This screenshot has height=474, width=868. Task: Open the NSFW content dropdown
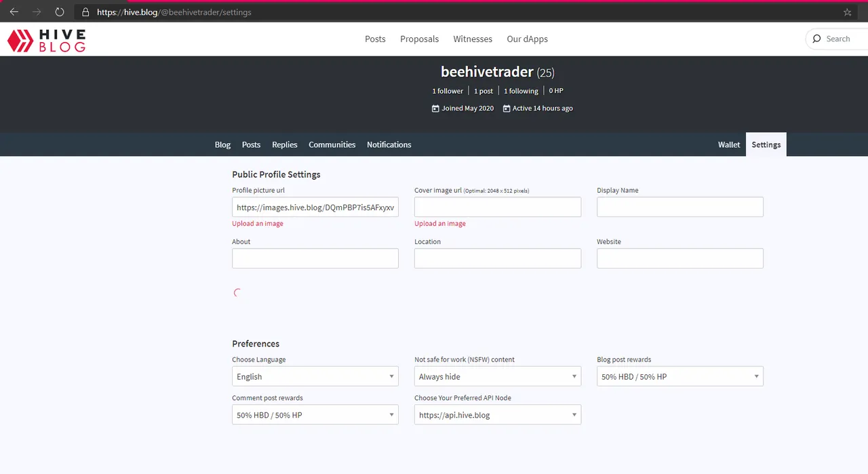[x=498, y=376]
